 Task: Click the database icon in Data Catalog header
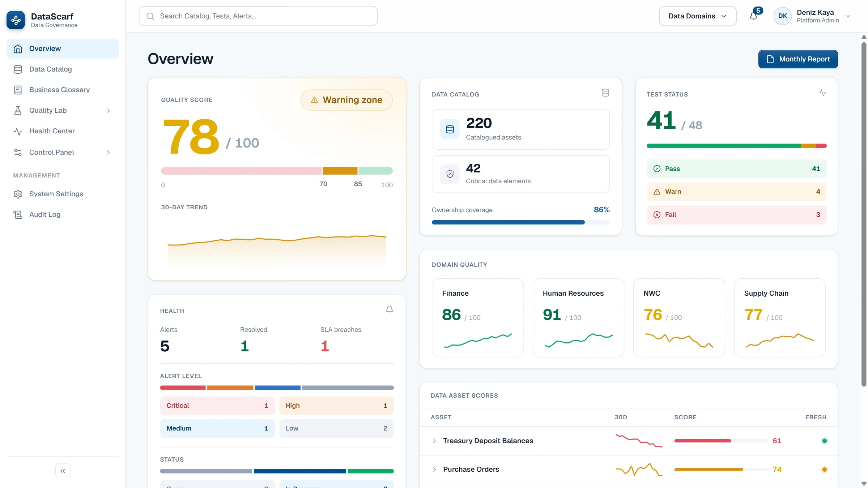click(605, 93)
